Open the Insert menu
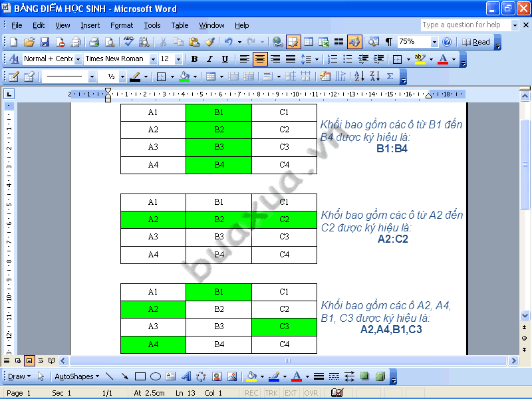 [x=90, y=25]
